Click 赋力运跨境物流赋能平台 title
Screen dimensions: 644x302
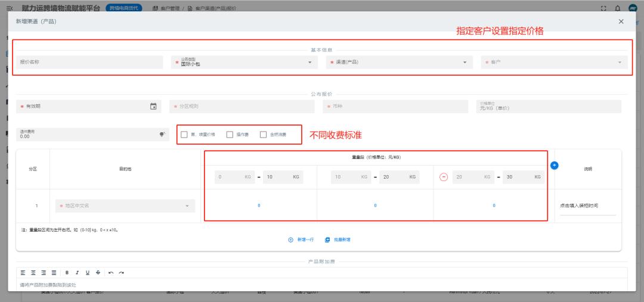tap(61, 8)
